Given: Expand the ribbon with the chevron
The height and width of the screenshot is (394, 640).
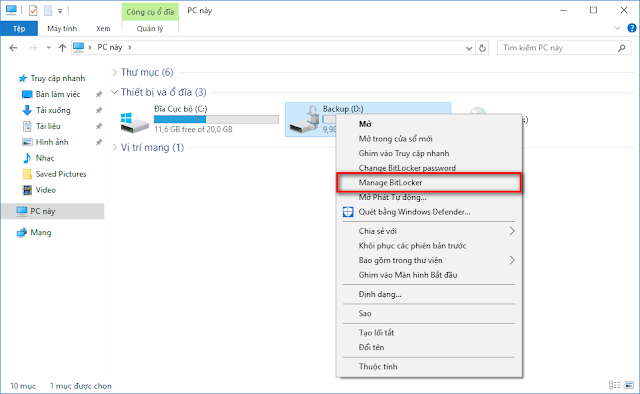Looking at the screenshot, I should [x=617, y=28].
